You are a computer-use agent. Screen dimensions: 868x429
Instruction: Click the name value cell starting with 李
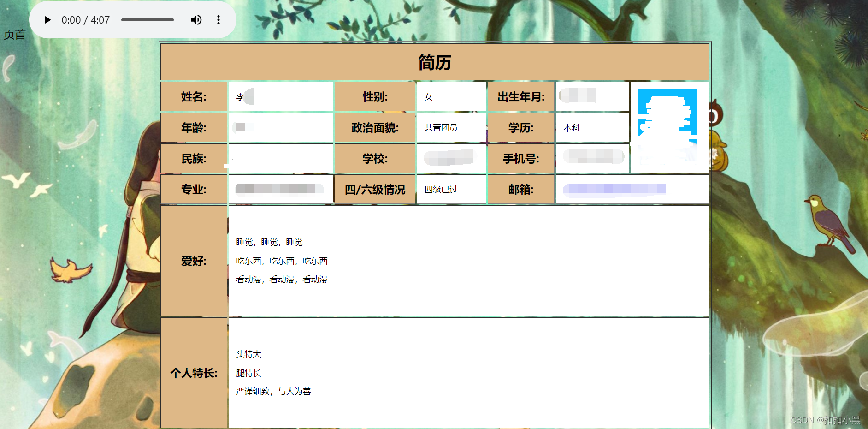[x=281, y=96]
